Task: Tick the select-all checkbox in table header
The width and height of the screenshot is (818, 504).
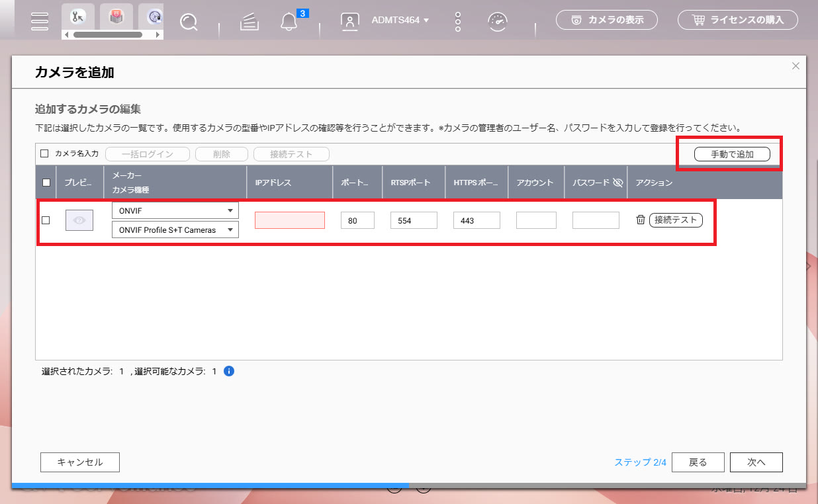Action: click(46, 183)
